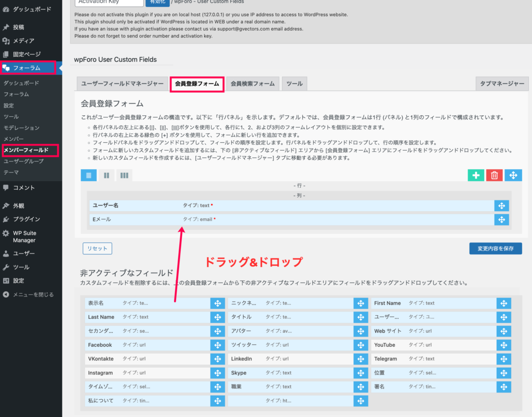Screen dimensions: 532x417
Task: Click 変更内容を保存 button
Action: (x=495, y=249)
